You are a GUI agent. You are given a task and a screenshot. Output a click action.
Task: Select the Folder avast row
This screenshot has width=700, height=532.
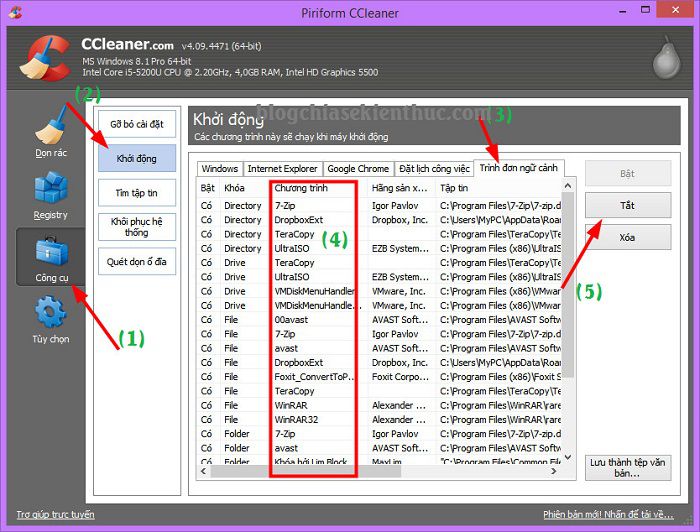click(x=379, y=449)
